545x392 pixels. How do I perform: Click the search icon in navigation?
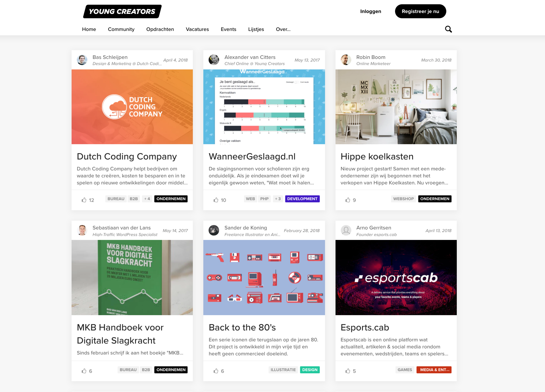[x=448, y=29]
